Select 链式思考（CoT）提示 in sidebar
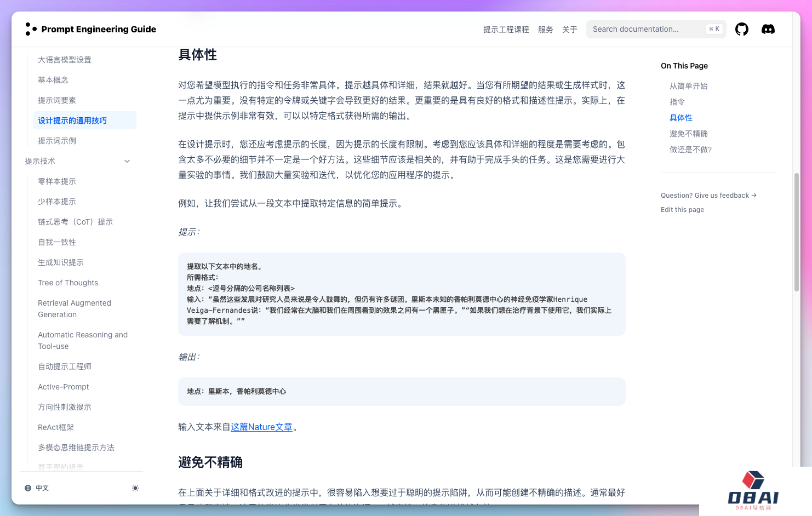This screenshot has width=812, height=516. [x=75, y=222]
